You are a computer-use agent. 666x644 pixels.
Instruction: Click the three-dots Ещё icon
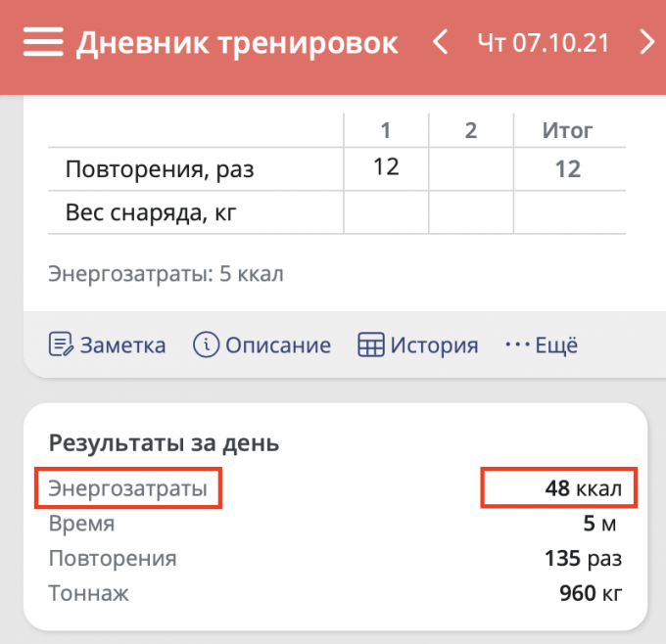coord(516,345)
